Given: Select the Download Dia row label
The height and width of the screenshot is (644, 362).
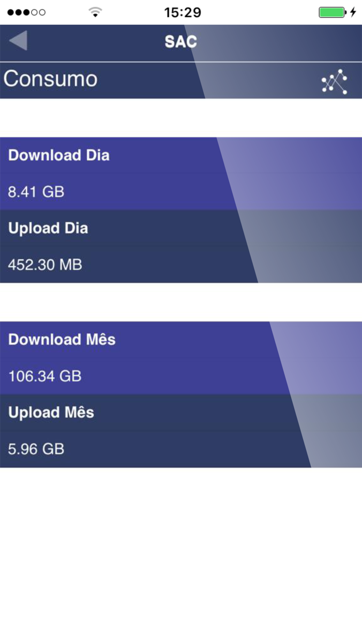Looking at the screenshot, I should (x=59, y=155).
